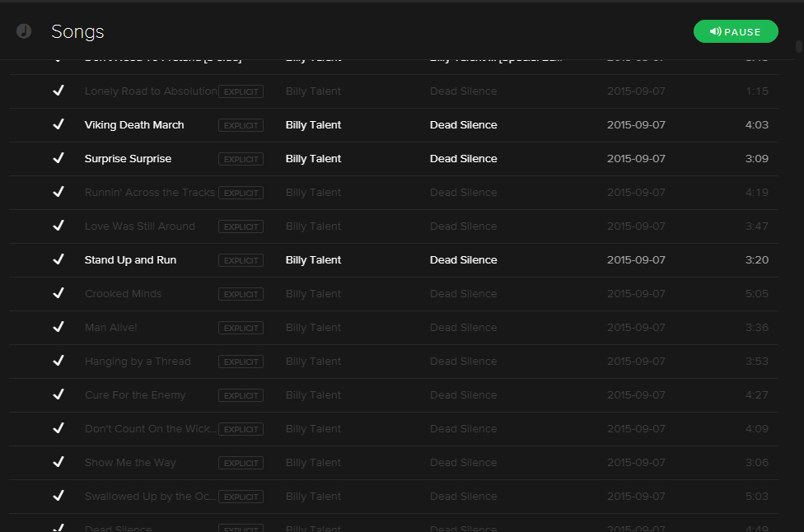Remove checkmark next to Crooked Minds

pos(58,293)
